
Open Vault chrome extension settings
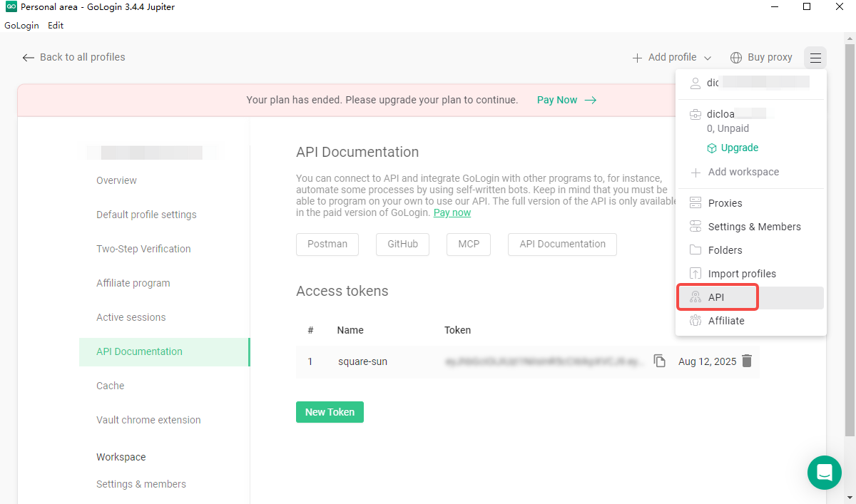pos(148,420)
